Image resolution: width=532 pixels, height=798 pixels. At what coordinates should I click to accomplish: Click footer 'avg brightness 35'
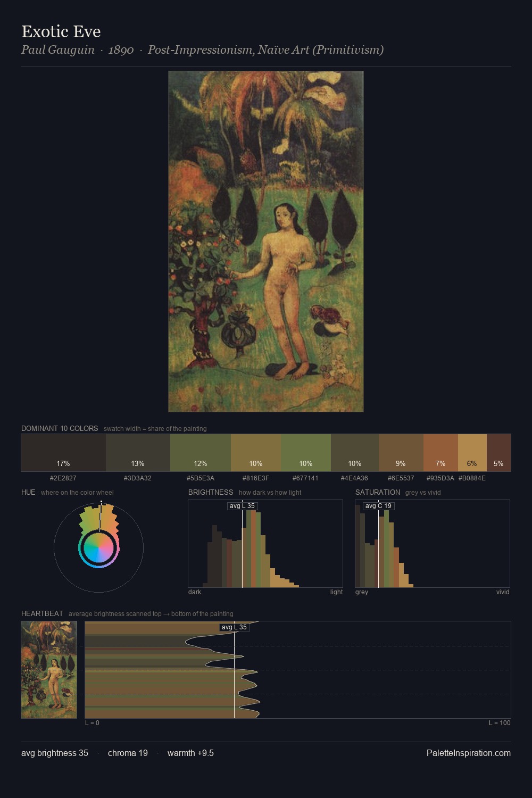tap(55, 753)
